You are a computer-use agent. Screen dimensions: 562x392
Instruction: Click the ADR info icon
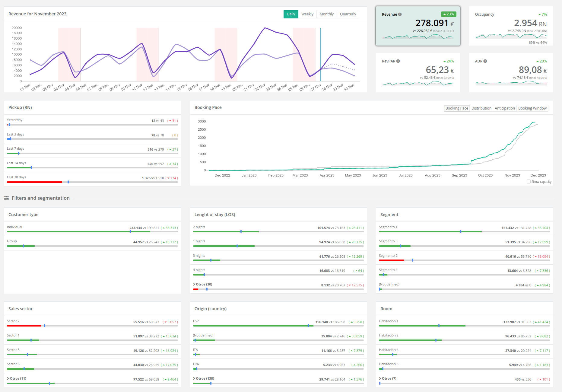(x=485, y=61)
